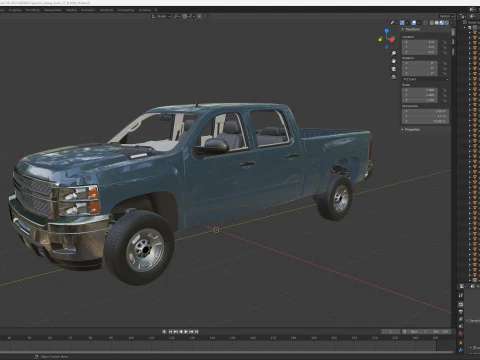
Task: Open the View Layer properties tab icon
Action: (x=461, y=319)
